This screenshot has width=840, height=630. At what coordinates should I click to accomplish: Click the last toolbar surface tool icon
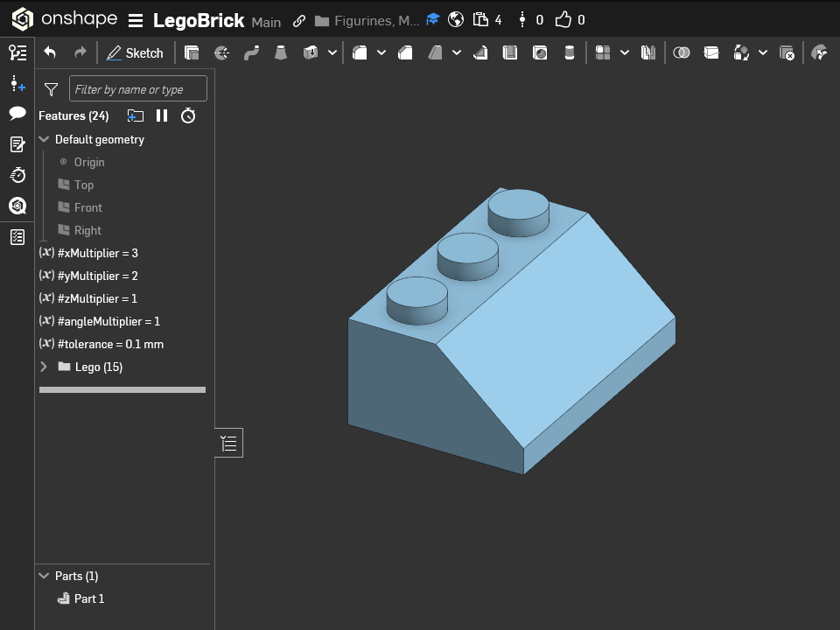tap(820, 52)
